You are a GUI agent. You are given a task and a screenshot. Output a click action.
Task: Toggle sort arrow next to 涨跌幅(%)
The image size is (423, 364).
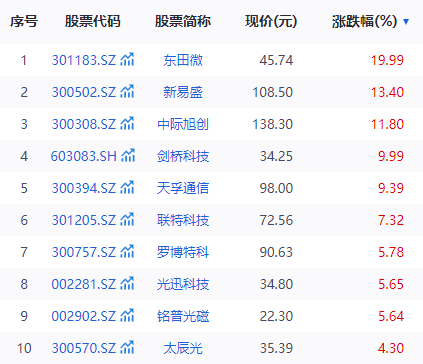pos(406,22)
